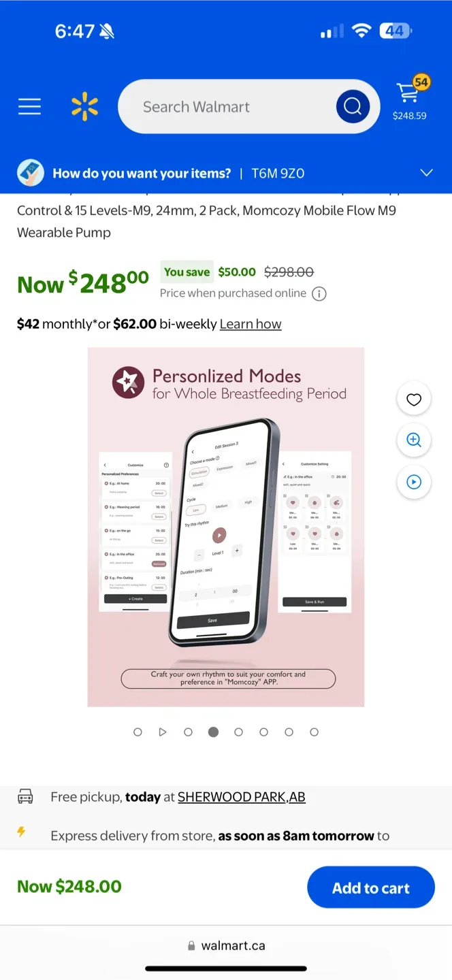This screenshot has width=452, height=980.
Task: Click the pickup truck icon beside Free pickup
Action: (x=25, y=796)
